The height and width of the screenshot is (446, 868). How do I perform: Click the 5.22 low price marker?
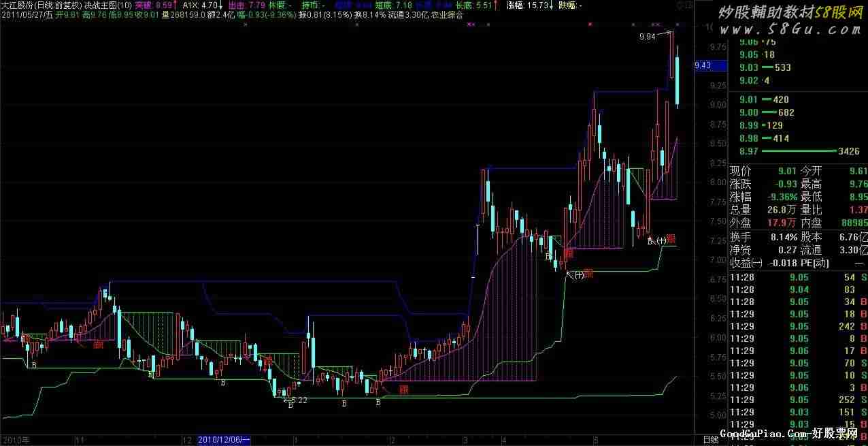(299, 400)
